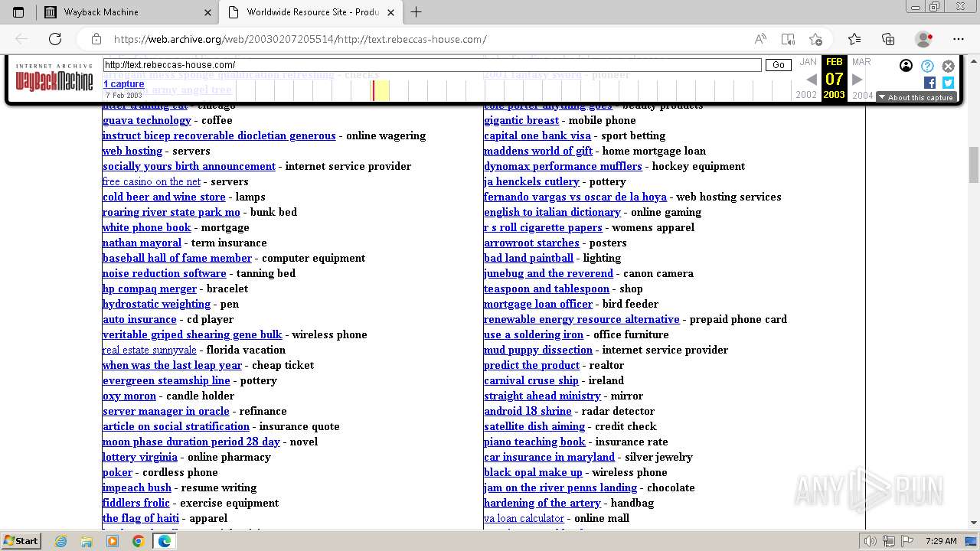Open real estate sunnyvale link

coord(149,350)
